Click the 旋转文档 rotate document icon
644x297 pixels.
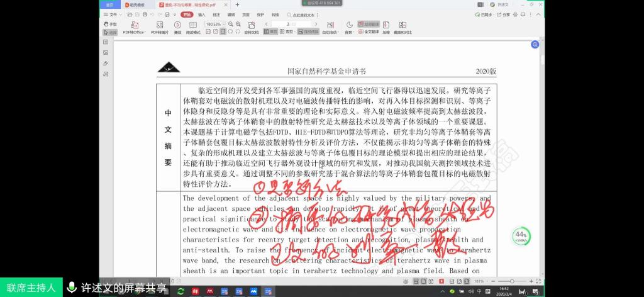click(251, 25)
